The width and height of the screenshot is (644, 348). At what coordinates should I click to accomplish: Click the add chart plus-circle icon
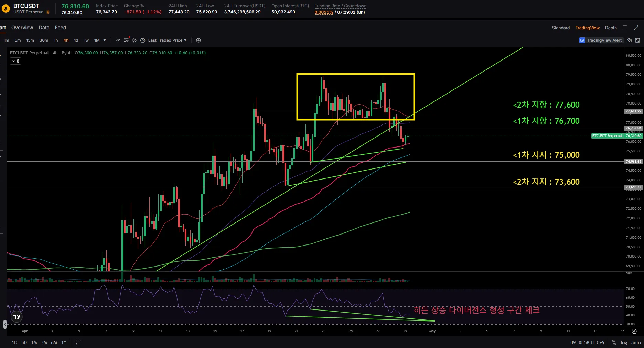click(198, 40)
